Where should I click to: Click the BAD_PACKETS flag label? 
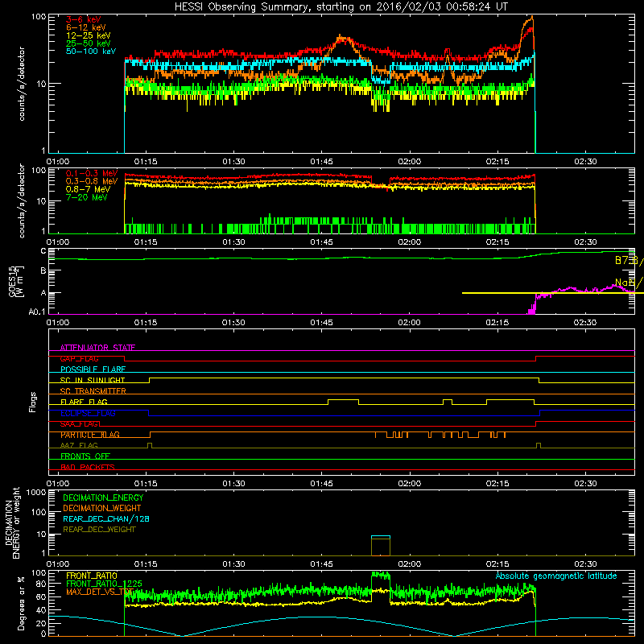[x=88, y=467]
